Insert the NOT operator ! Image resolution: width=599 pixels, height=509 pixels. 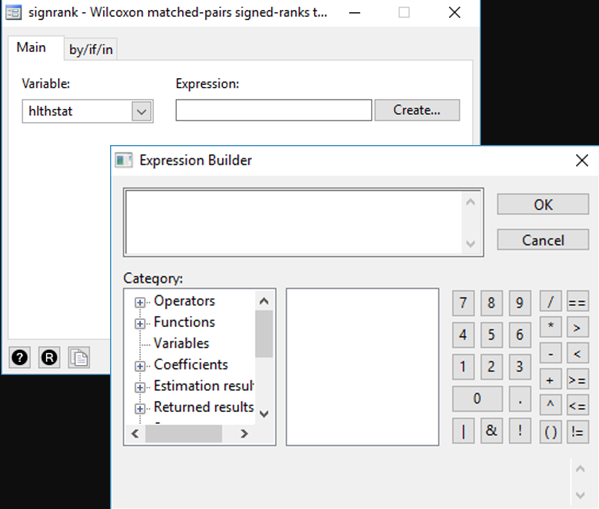520,431
